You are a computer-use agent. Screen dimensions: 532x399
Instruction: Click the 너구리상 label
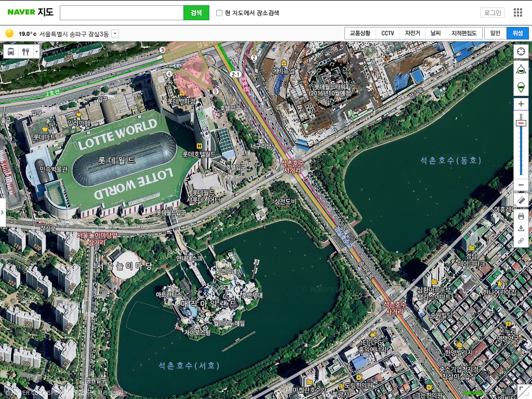(261, 146)
